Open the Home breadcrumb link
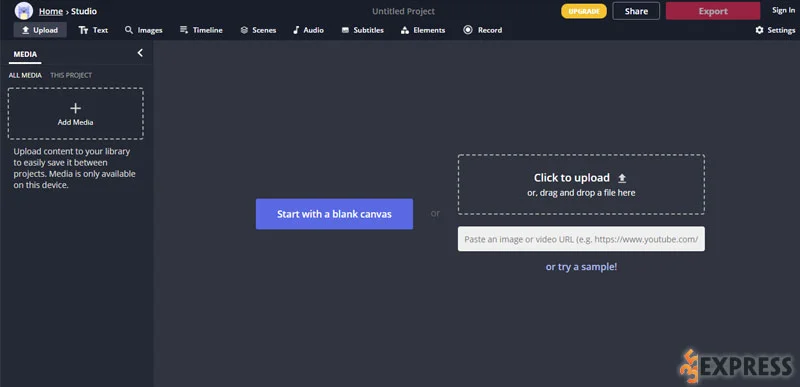Image resolution: width=800 pixels, height=387 pixels. pos(51,11)
